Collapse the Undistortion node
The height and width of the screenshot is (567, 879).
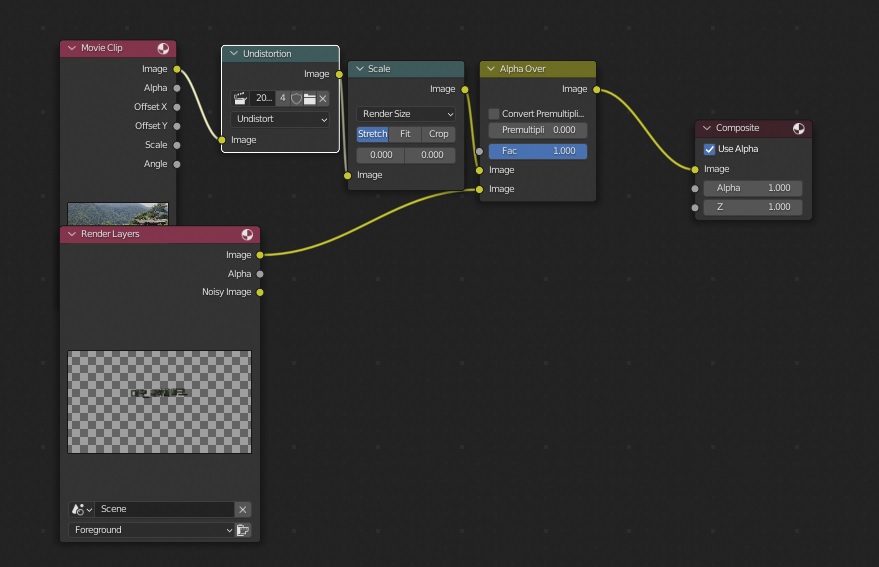click(234, 54)
